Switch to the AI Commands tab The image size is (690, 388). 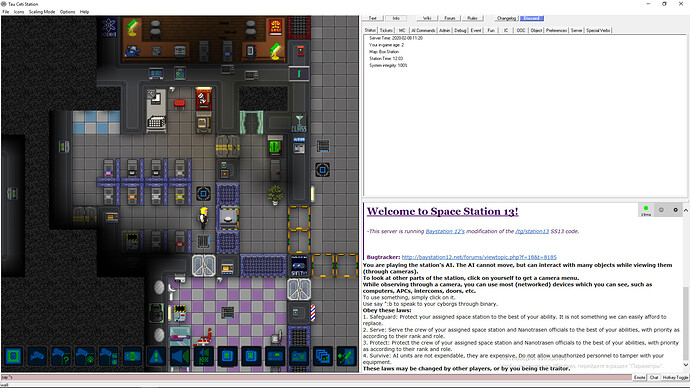tap(423, 30)
